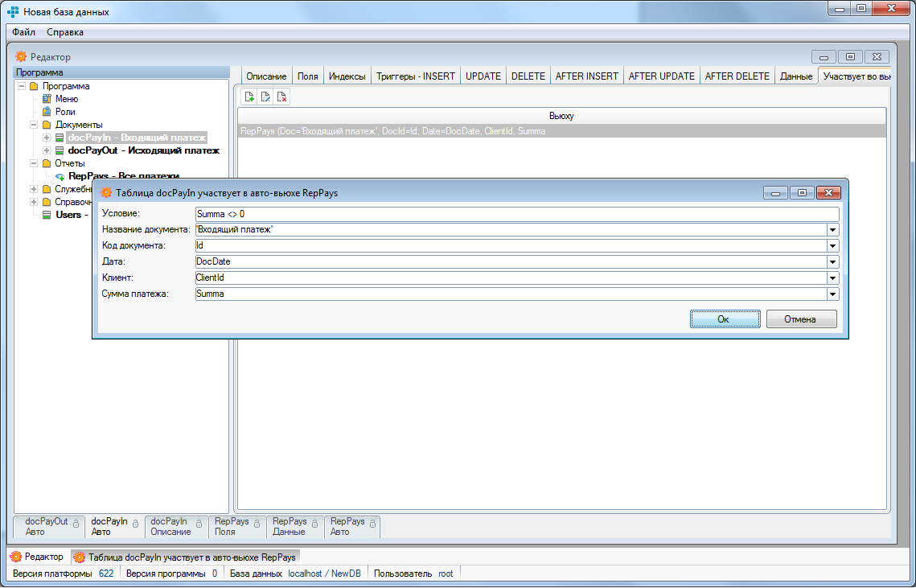Switch to the Индексы tab
Screen dimensions: 916x588
pyautogui.click(x=347, y=76)
